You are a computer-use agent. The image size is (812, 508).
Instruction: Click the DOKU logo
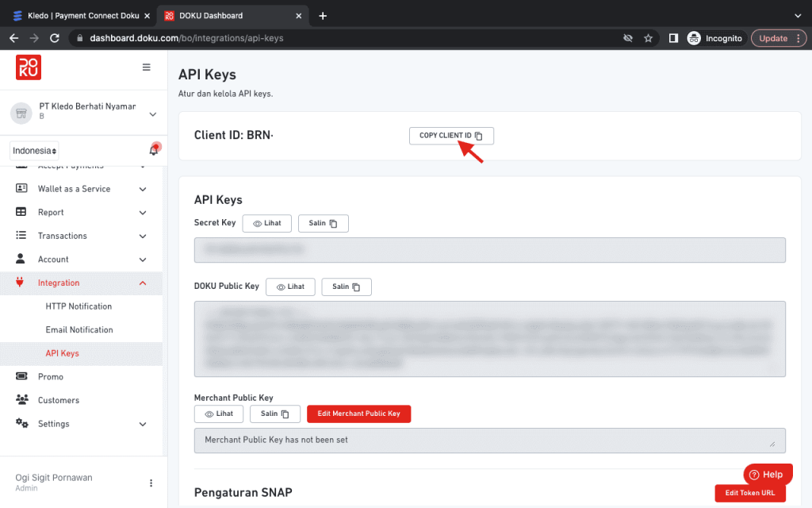point(29,67)
